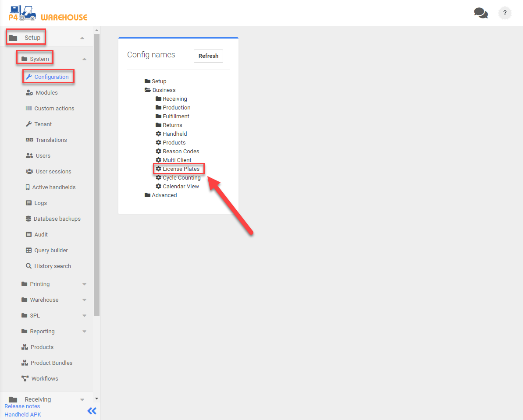Open the Modules menu item
Viewport: 523px width, 420px height.
46,93
